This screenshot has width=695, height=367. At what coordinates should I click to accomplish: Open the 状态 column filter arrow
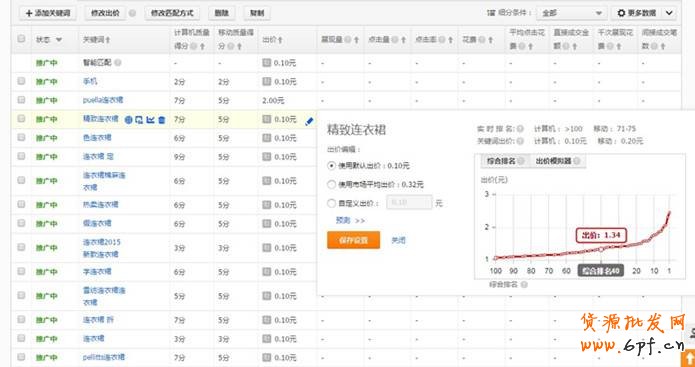pyautogui.click(x=59, y=40)
